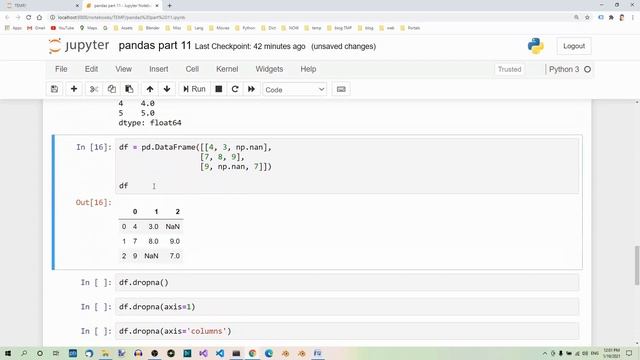Select the df.dropna() cell input
640x360 pixels.
347,282
